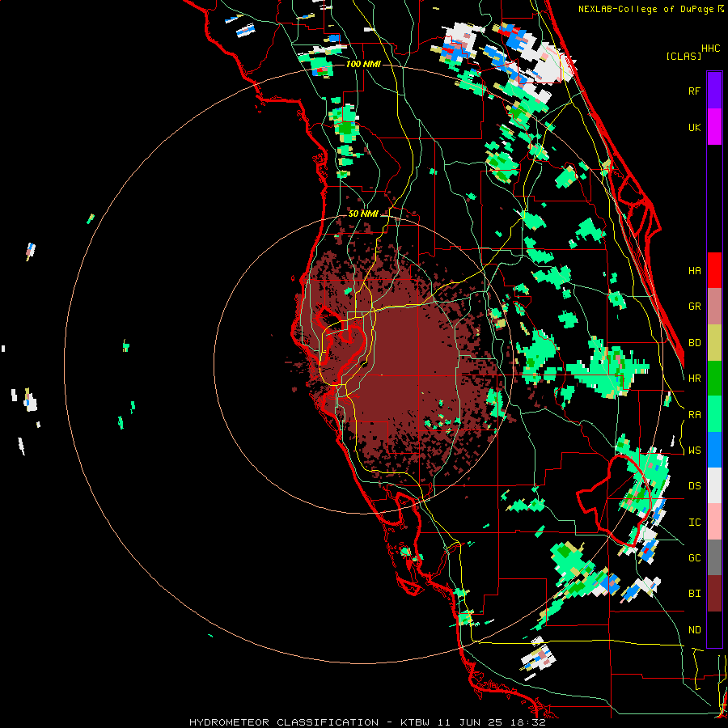The image size is (728, 728).
Task: Click the 'RA' legend label
Action: (x=694, y=415)
